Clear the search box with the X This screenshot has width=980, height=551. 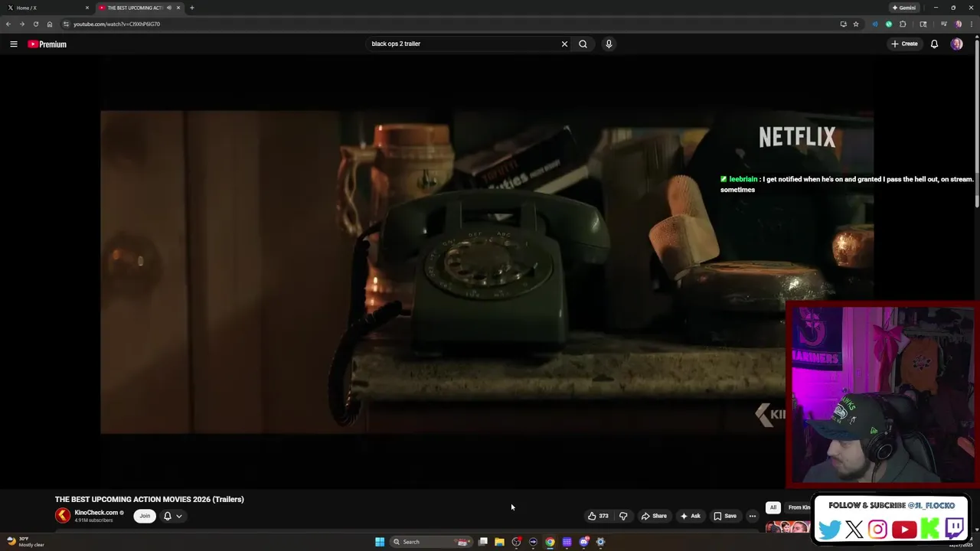point(564,44)
